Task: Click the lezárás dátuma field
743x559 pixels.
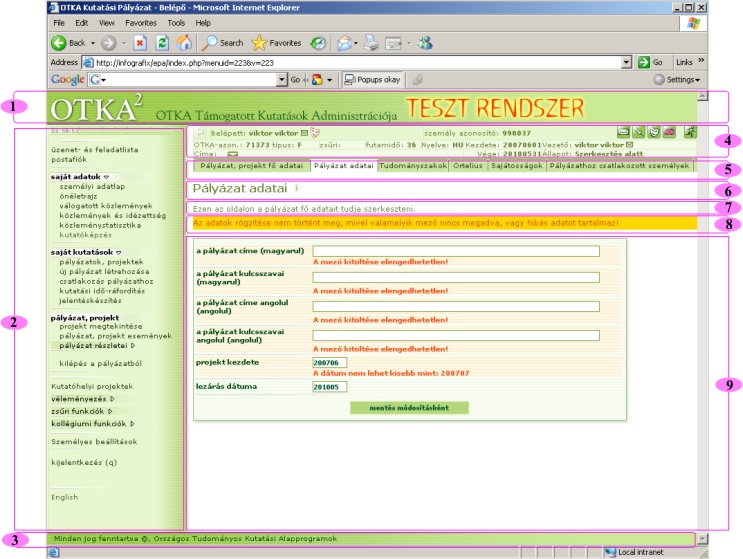Action: pyautogui.click(x=329, y=387)
